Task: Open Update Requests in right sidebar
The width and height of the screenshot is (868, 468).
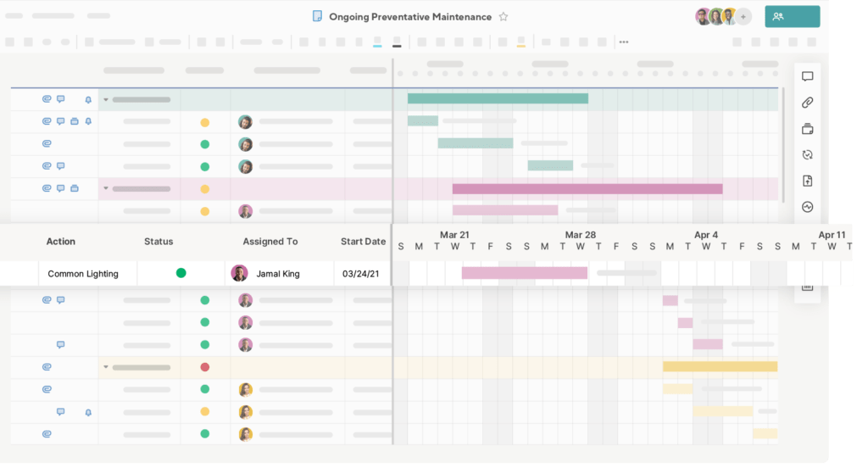Action: tap(807, 155)
